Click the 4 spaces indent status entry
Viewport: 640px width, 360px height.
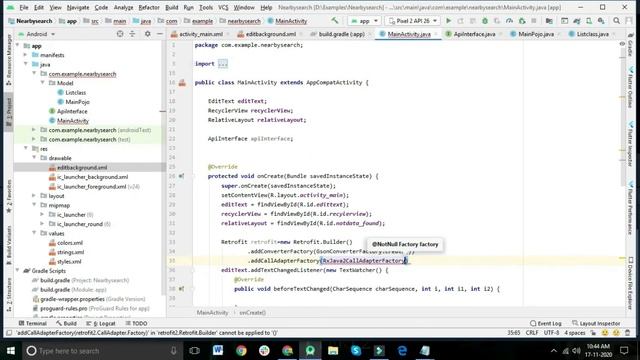click(575, 333)
